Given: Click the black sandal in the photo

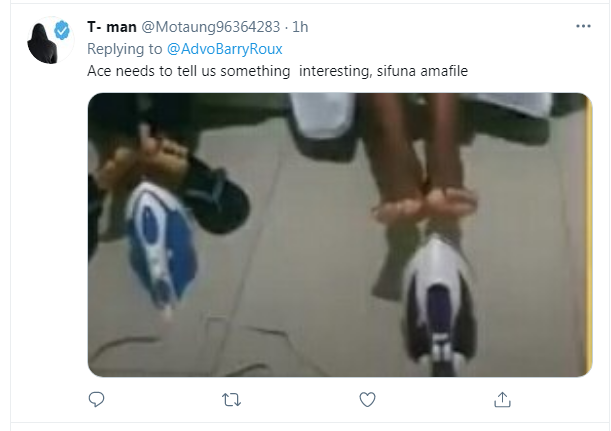Looking at the screenshot, I should [213, 192].
